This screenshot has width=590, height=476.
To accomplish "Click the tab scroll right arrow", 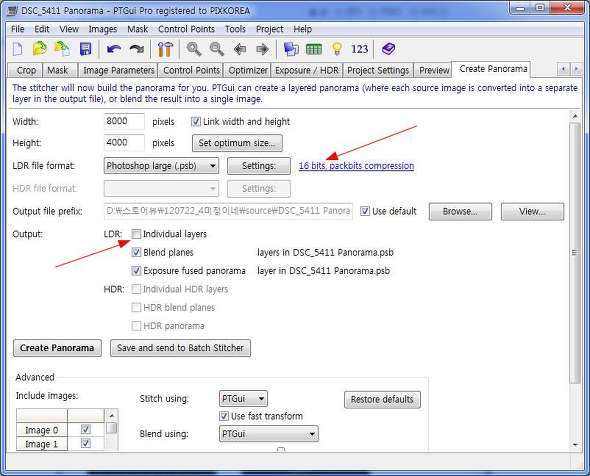I will [x=576, y=69].
